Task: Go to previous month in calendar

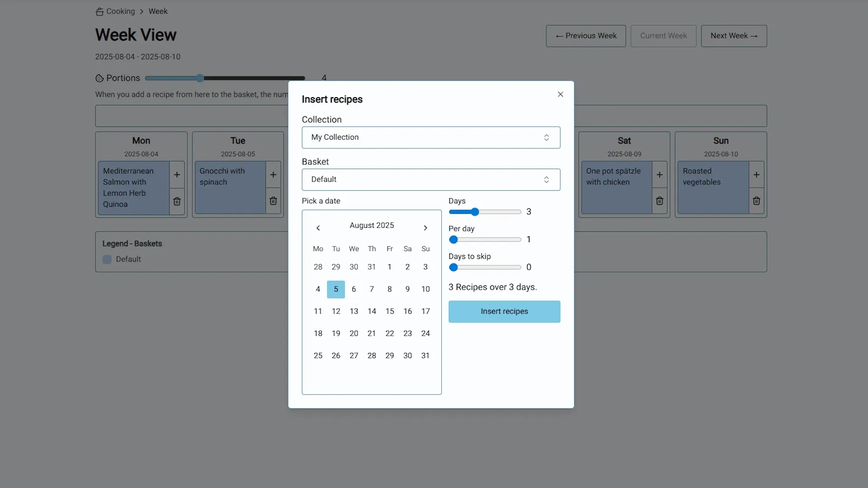Action: (x=318, y=228)
